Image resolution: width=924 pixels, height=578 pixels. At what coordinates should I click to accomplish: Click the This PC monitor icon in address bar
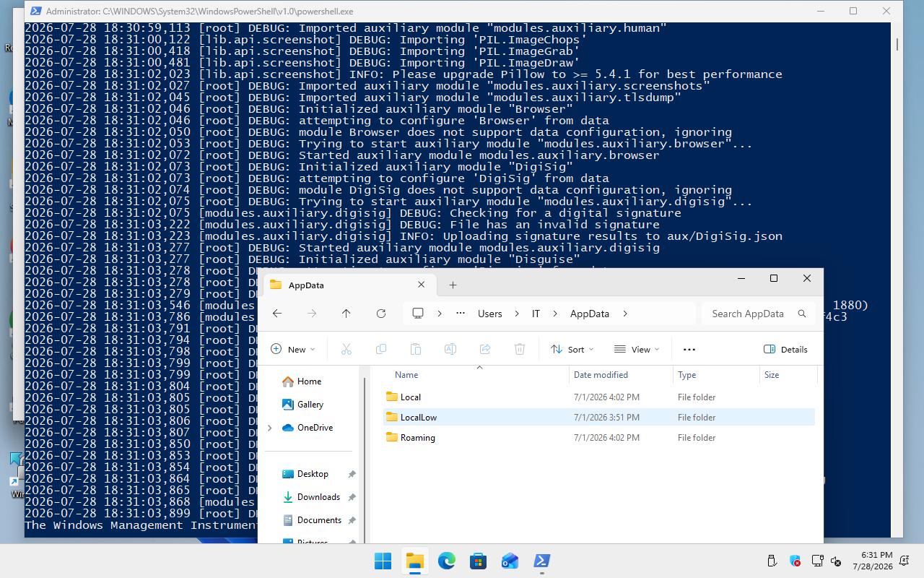tap(417, 314)
